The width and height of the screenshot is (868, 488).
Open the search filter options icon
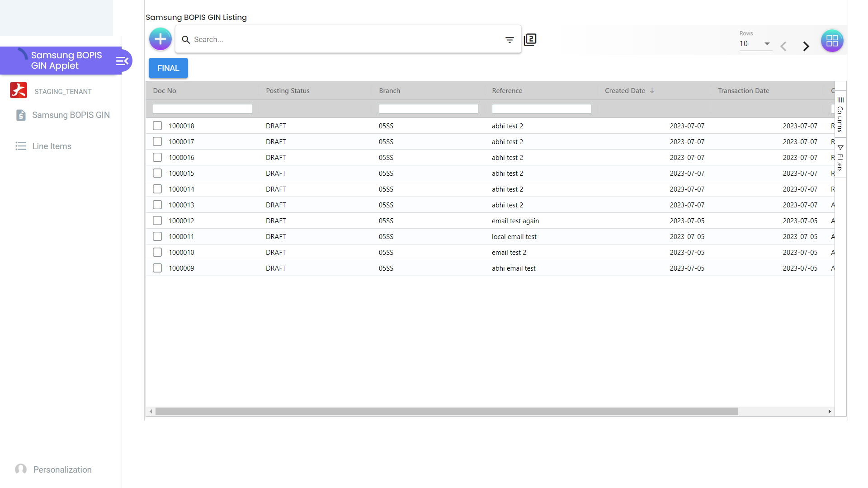click(509, 40)
